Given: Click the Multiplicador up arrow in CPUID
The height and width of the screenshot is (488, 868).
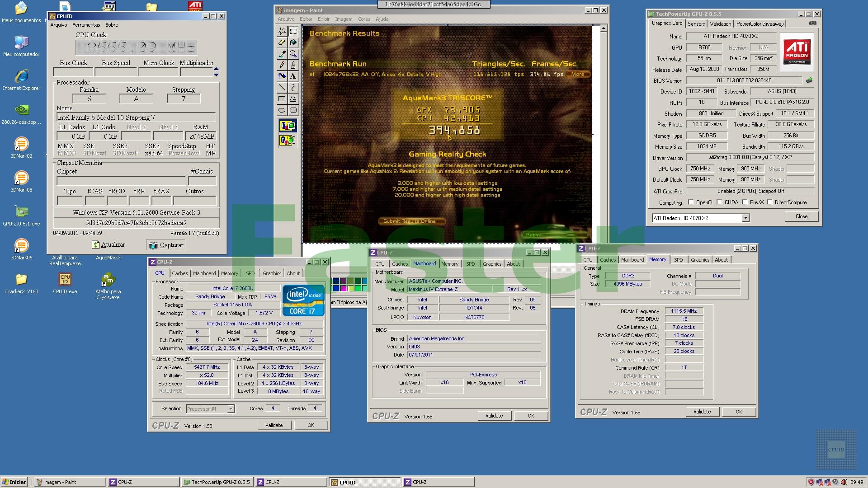Looking at the screenshot, I should point(216,69).
